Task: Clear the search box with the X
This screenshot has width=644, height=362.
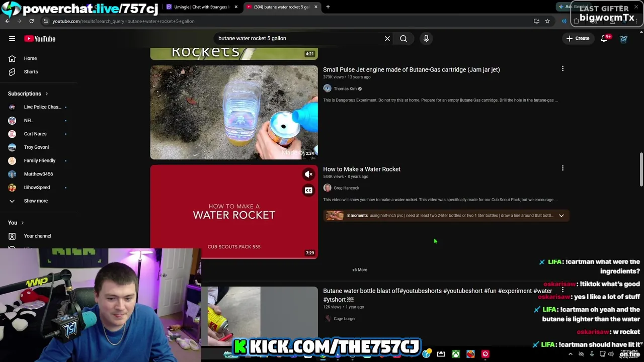Action: pos(387,38)
